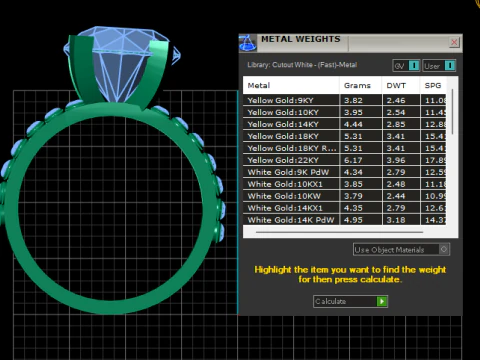The image size is (480, 360).
Task: Select the White Gold:10KW row
Action: click(x=344, y=196)
